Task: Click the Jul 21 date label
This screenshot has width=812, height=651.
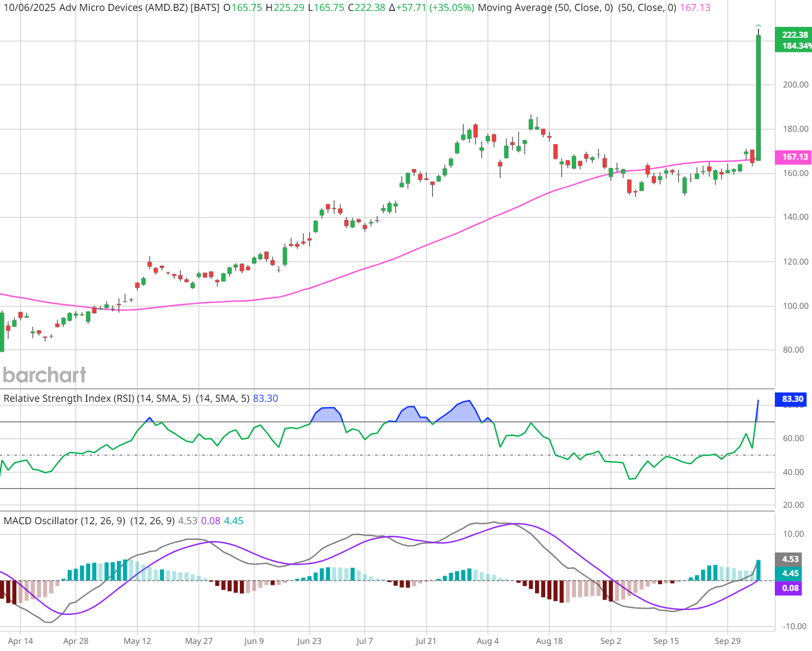Action: 426,641
